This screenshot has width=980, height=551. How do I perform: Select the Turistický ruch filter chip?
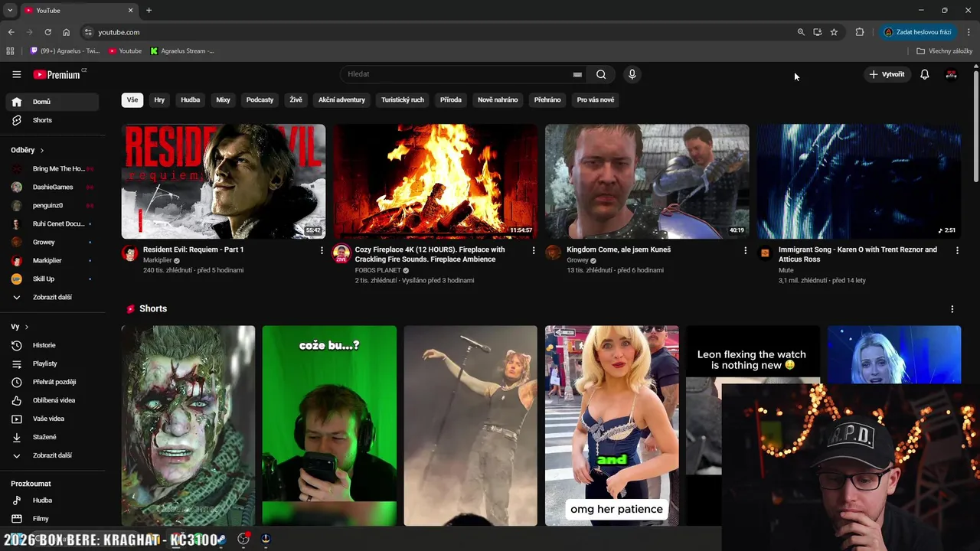[x=403, y=99]
